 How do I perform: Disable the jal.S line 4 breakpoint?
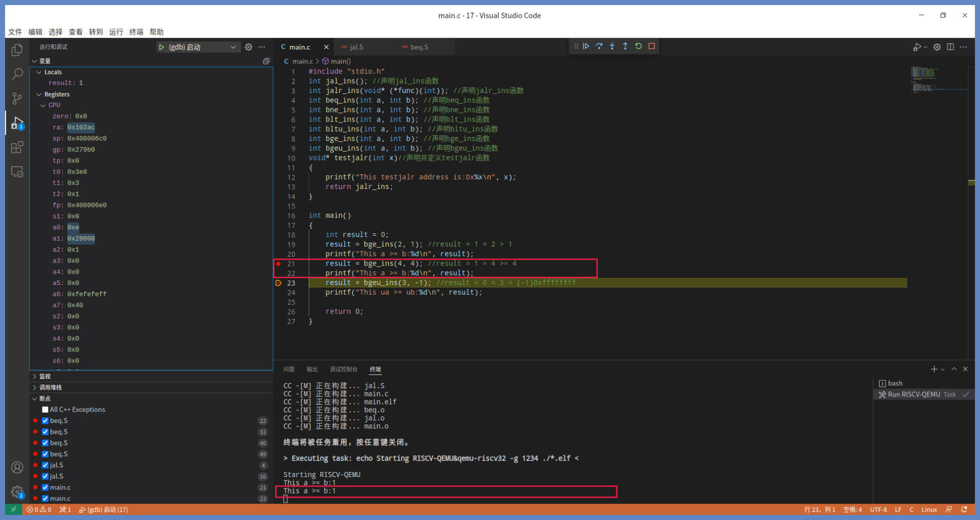(45, 465)
